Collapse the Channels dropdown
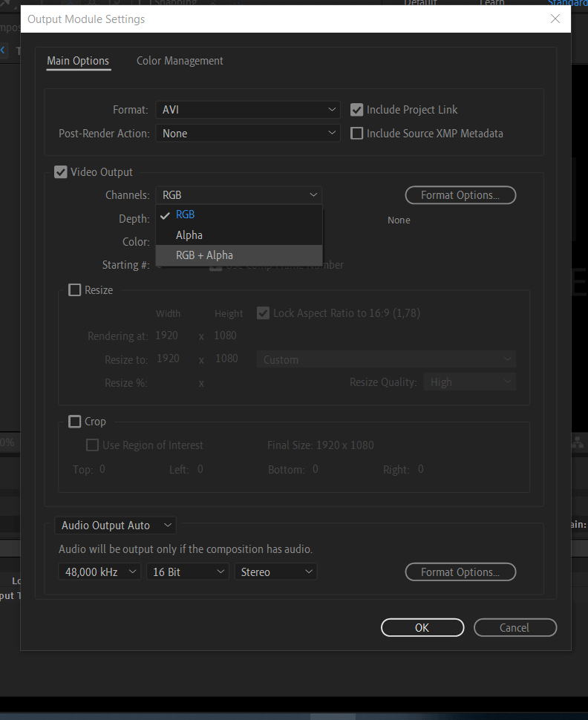588x720 pixels. coord(239,195)
